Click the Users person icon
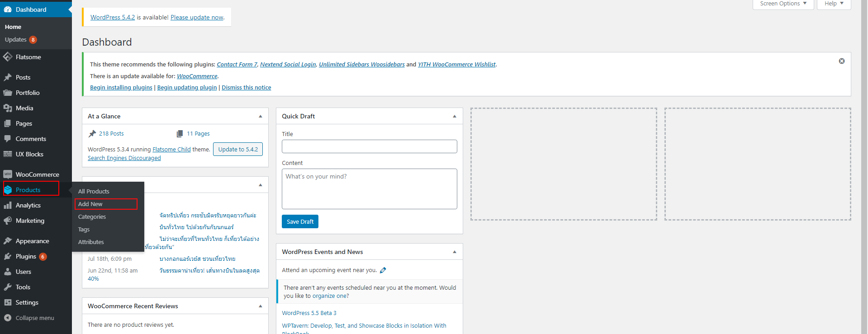 [8, 272]
